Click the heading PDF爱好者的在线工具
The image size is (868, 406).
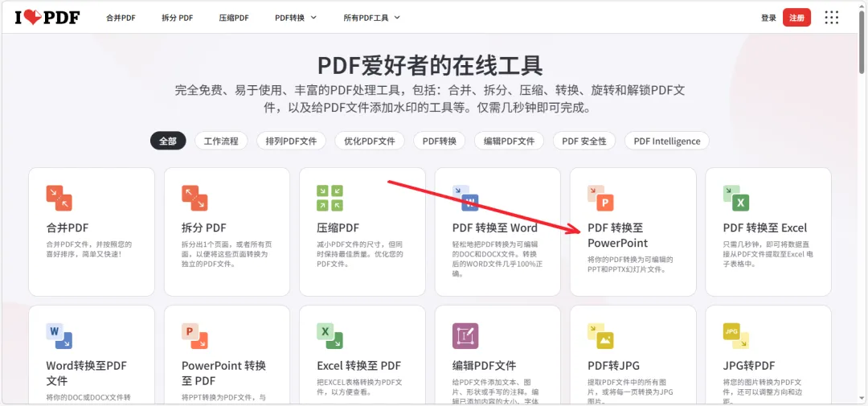(429, 65)
